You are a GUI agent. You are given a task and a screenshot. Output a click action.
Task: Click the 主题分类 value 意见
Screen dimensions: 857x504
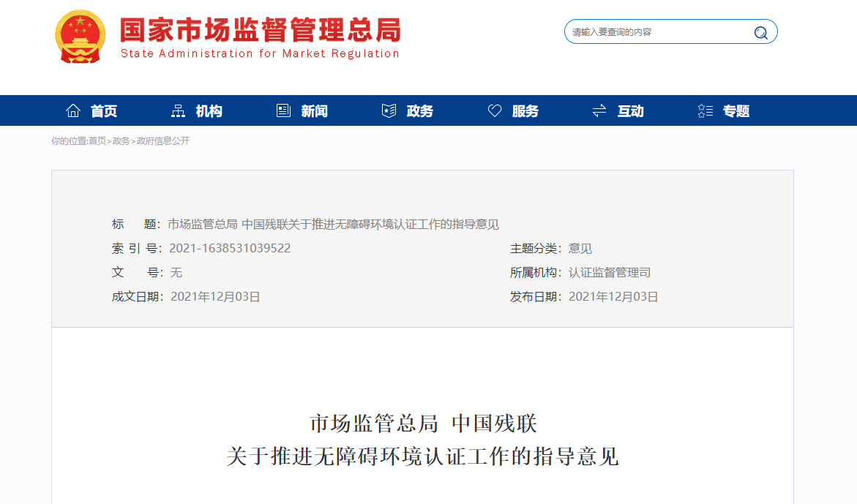[580, 249]
